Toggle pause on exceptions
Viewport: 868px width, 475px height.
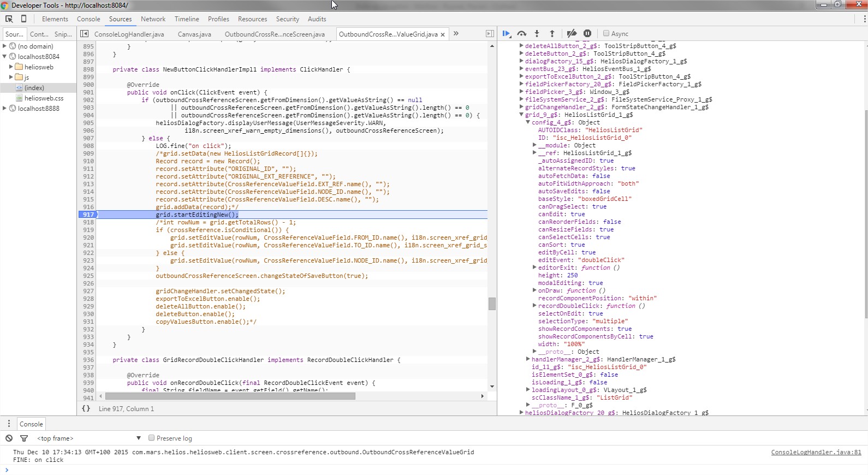(x=587, y=34)
